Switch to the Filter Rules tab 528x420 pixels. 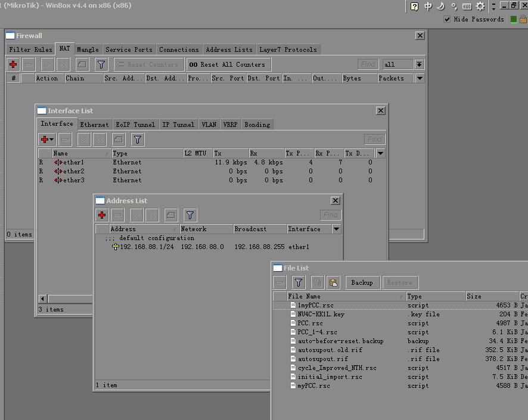30,49
